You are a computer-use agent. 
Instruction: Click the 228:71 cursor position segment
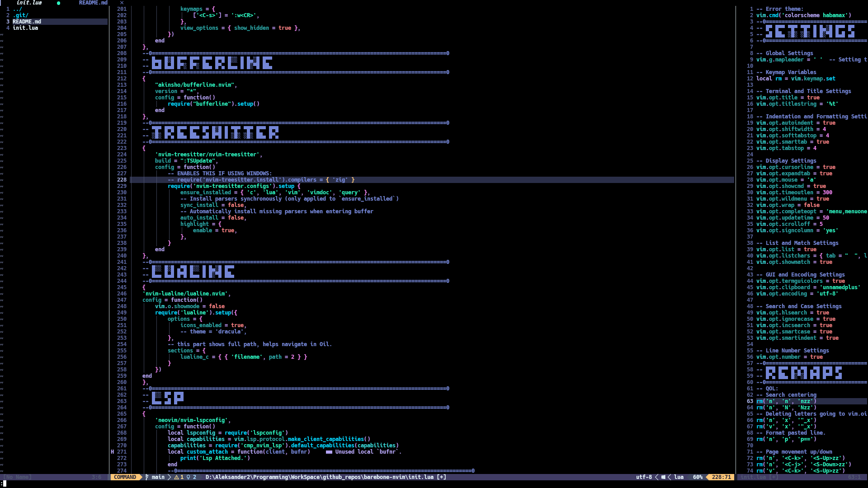pos(721,477)
